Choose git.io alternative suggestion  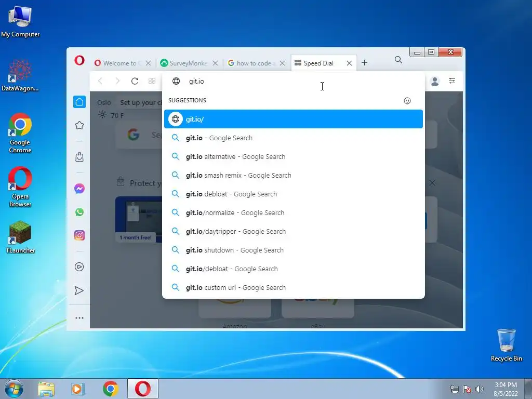pos(293,156)
